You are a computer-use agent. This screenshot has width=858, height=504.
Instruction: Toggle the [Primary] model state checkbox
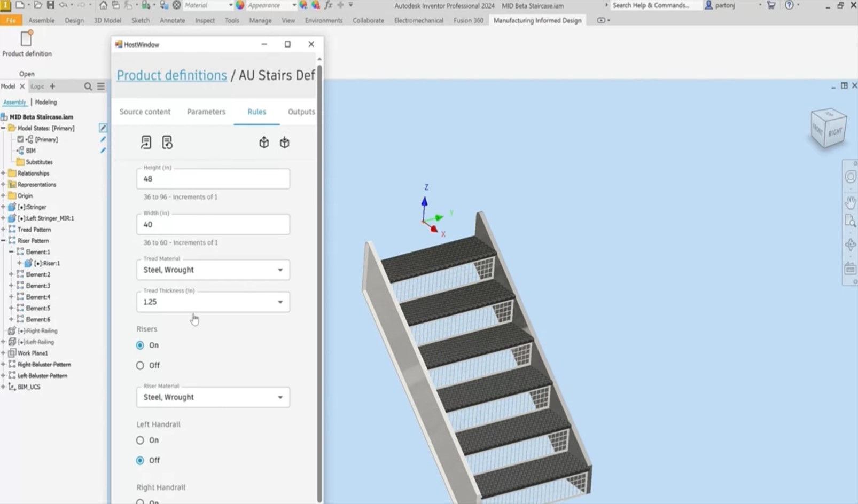point(20,139)
